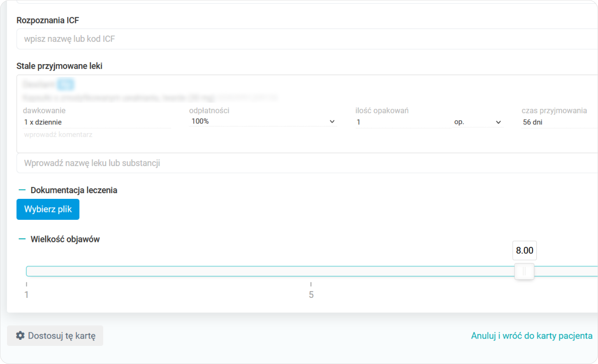Collapse the Dokumentacja leczenia section

click(x=22, y=190)
